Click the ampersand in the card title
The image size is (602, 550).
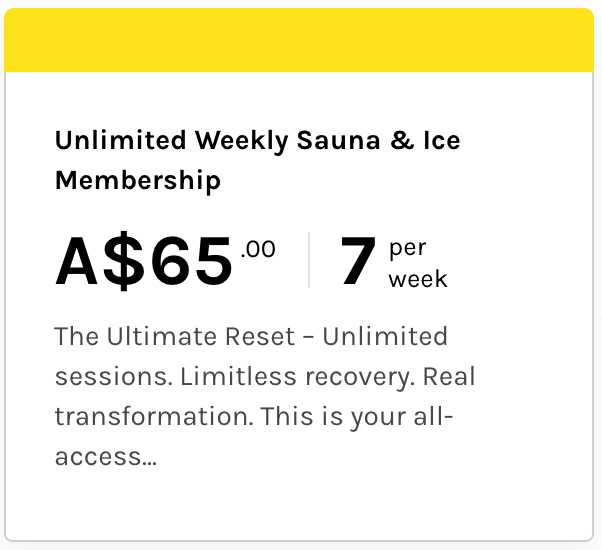point(402,140)
